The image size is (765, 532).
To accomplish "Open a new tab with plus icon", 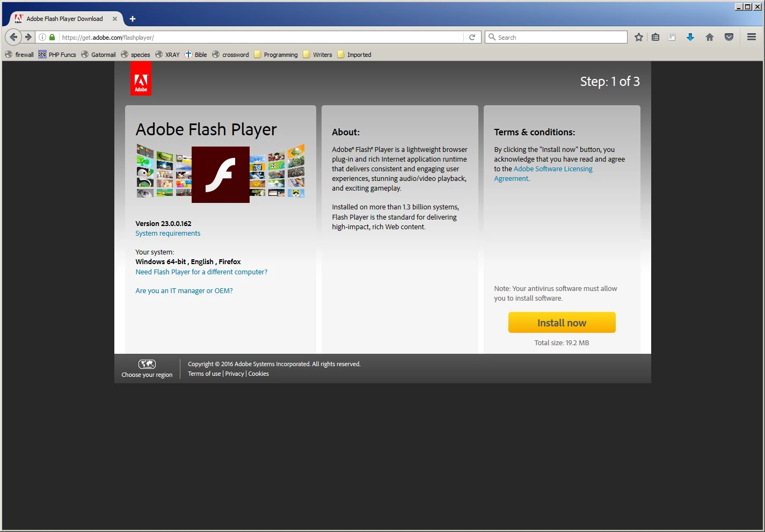I will pyautogui.click(x=133, y=19).
